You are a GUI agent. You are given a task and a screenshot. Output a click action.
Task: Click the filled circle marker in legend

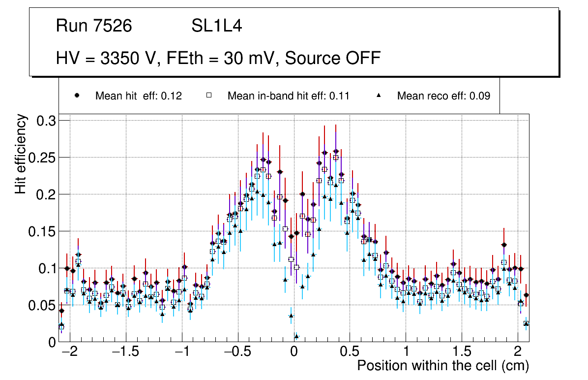[x=77, y=96]
